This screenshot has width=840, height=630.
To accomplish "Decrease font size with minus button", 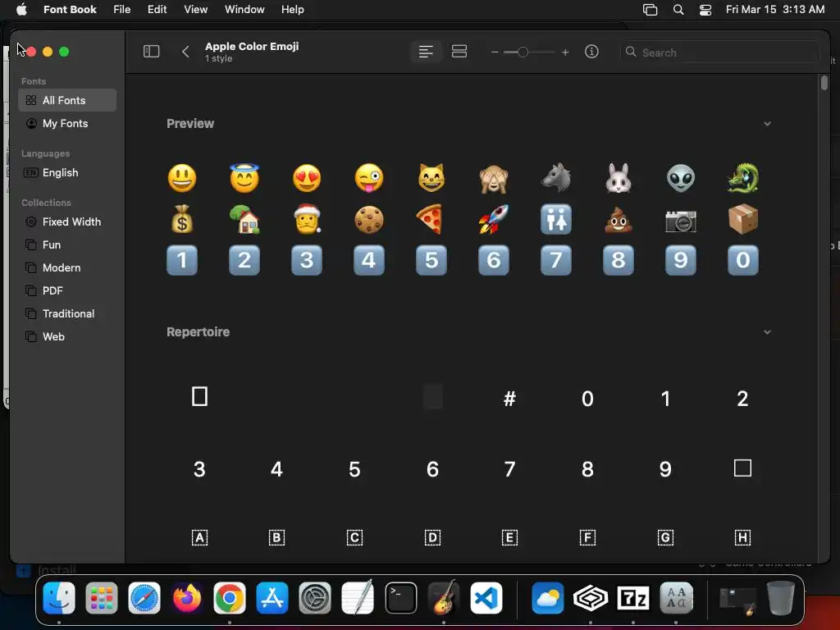I will tap(495, 52).
